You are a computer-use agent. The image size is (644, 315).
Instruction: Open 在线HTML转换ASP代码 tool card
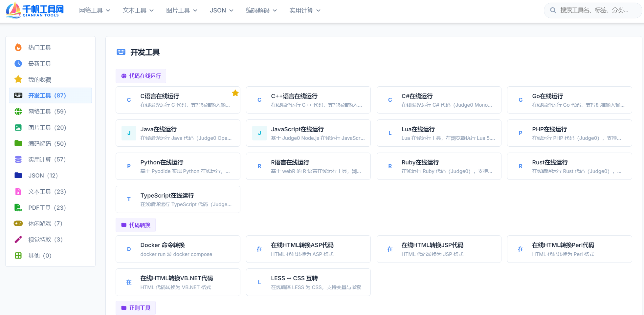pyautogui.click(x=308, y=249)
